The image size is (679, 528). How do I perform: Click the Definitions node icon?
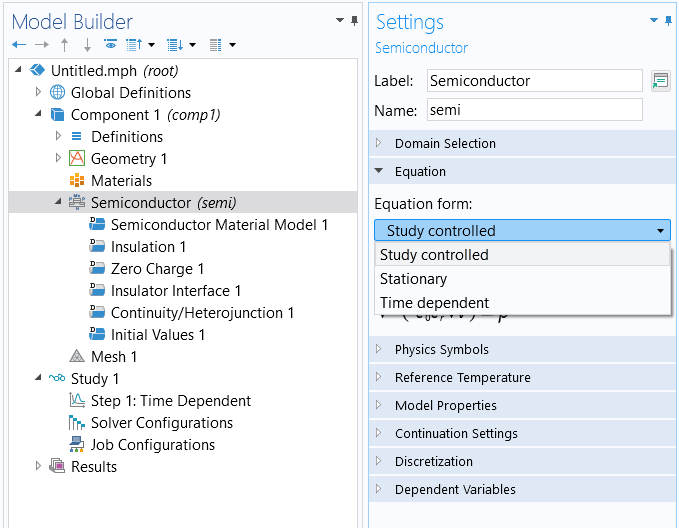(x=77, y=136)
